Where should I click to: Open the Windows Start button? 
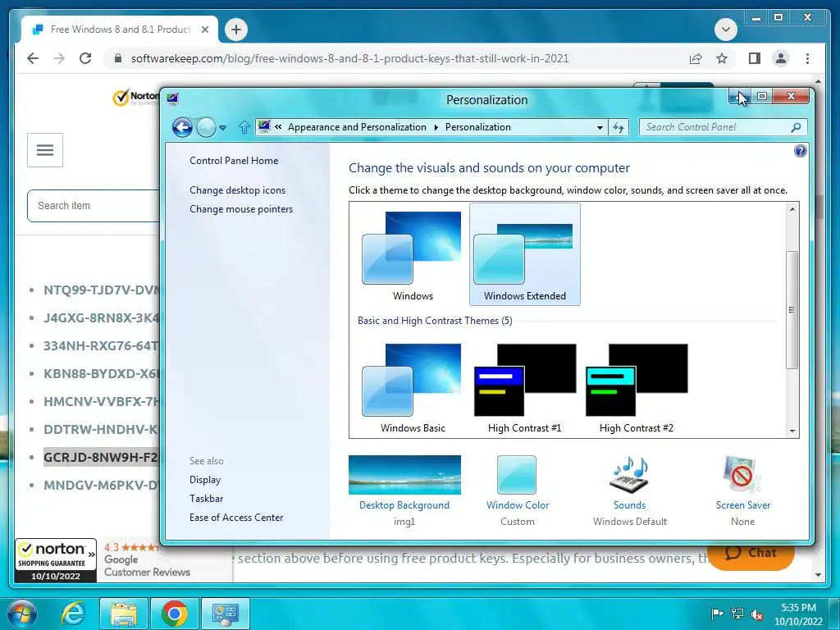coord(22,614)
